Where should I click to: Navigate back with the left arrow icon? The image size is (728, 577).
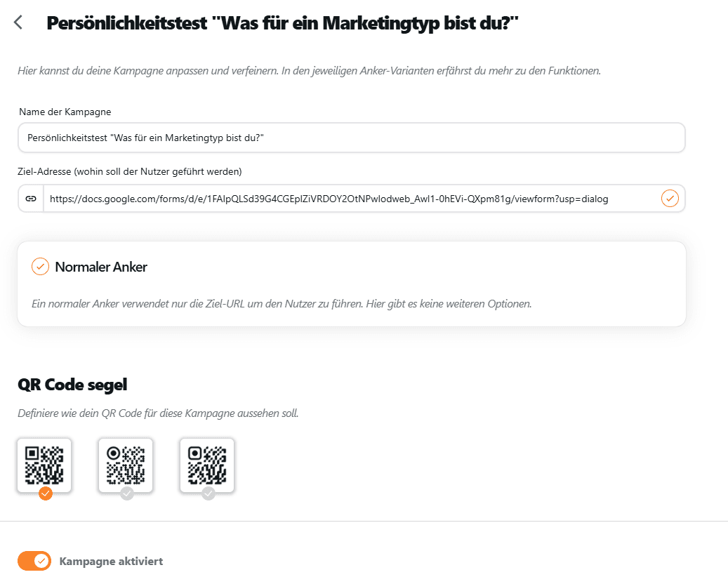(x=18, y=22)
